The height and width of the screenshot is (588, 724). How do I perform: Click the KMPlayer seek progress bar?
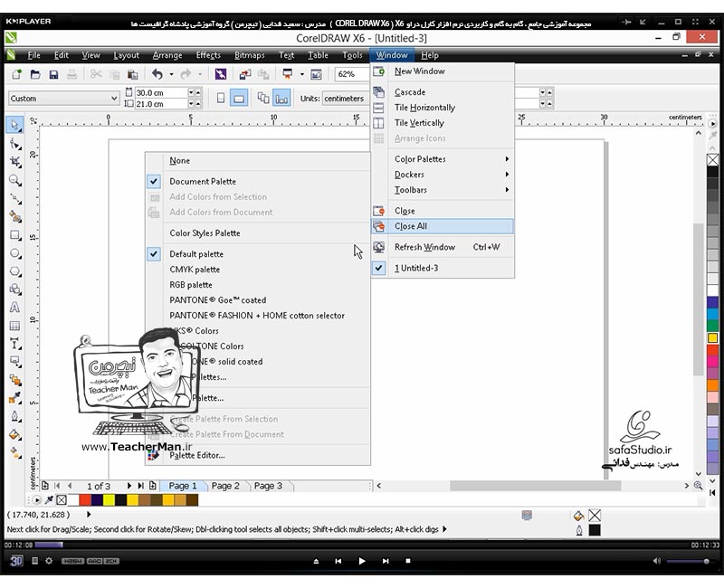coord(362,545)
